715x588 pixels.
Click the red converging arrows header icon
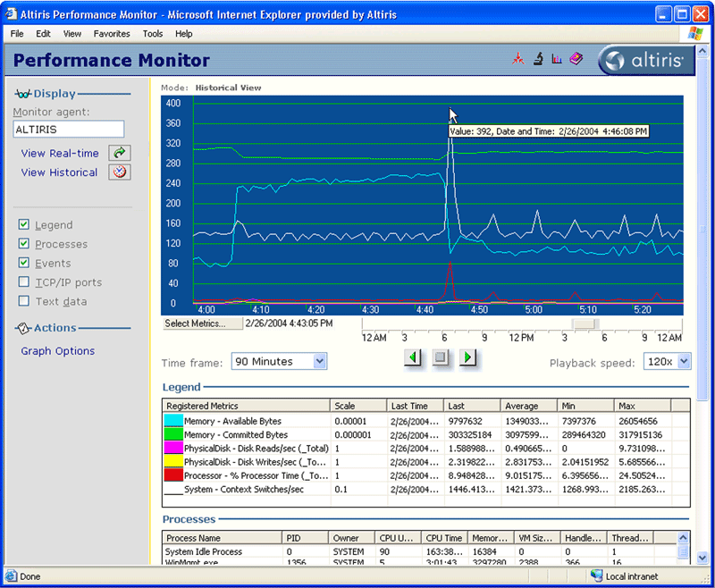coord(517,60)
